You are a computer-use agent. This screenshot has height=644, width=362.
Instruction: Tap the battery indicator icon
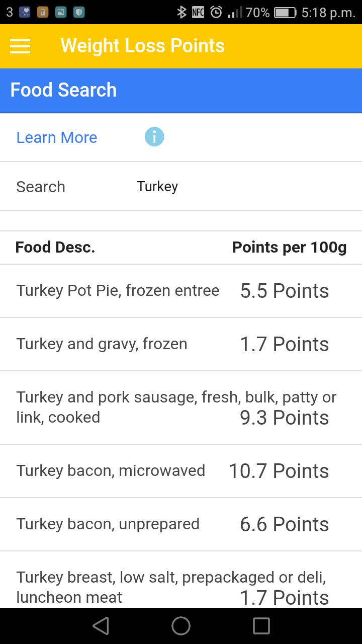(285, 13)
